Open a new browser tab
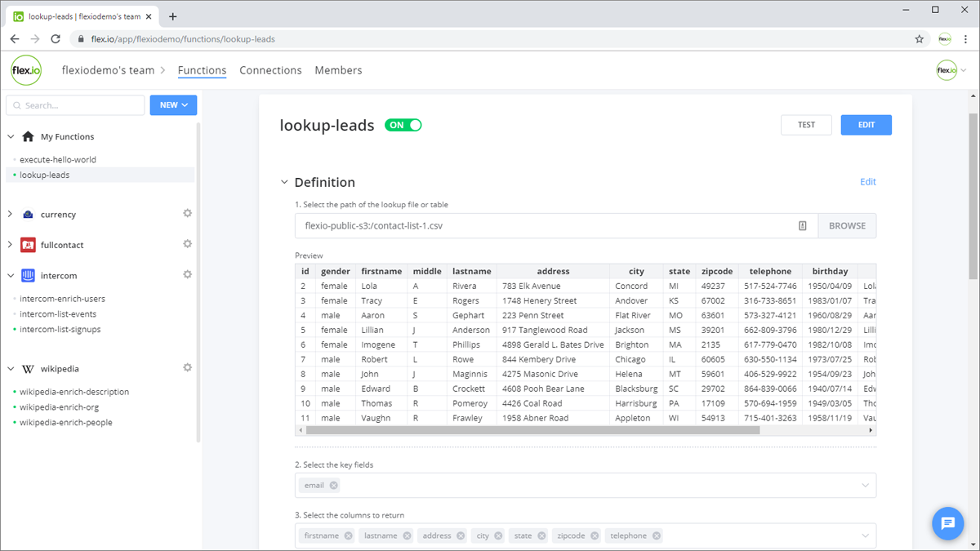This screenshot has width=980, height=551. pos(173,16)
